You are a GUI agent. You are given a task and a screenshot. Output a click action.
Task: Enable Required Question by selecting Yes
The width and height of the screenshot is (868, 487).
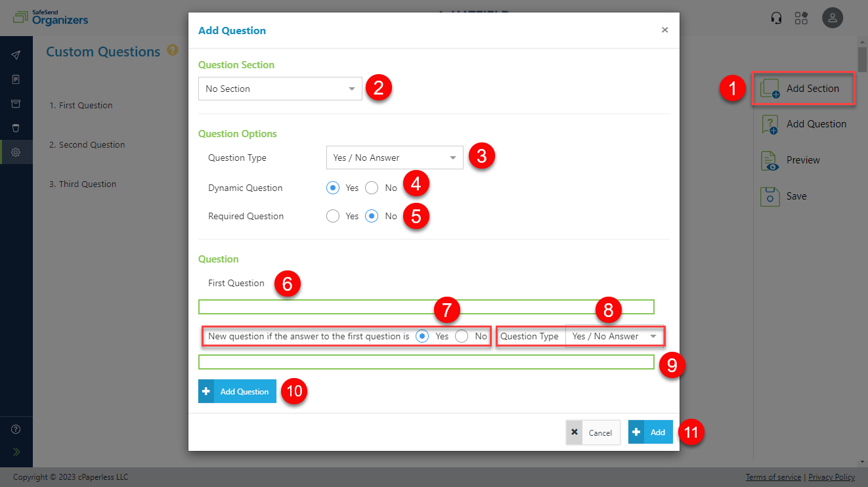pyautogui.click(x=333, y=216)
